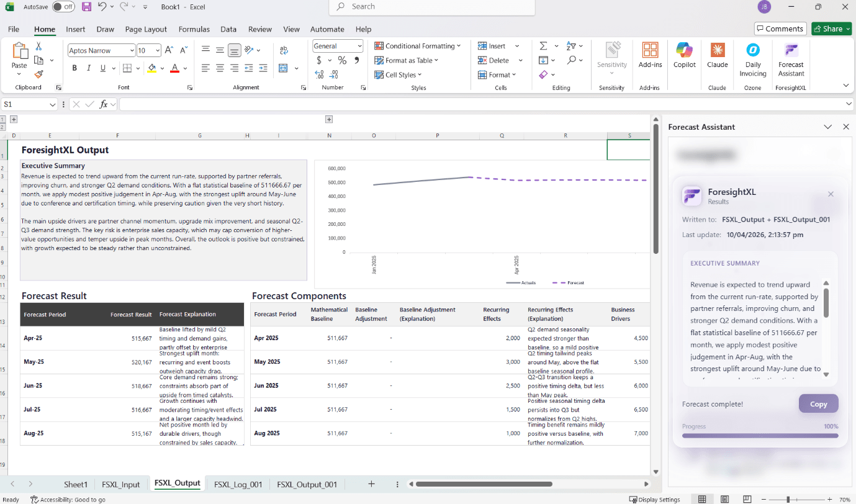Launch the Claude add-in icon
Viewport: 856px width, 504px height.
(x=717, y=56)
